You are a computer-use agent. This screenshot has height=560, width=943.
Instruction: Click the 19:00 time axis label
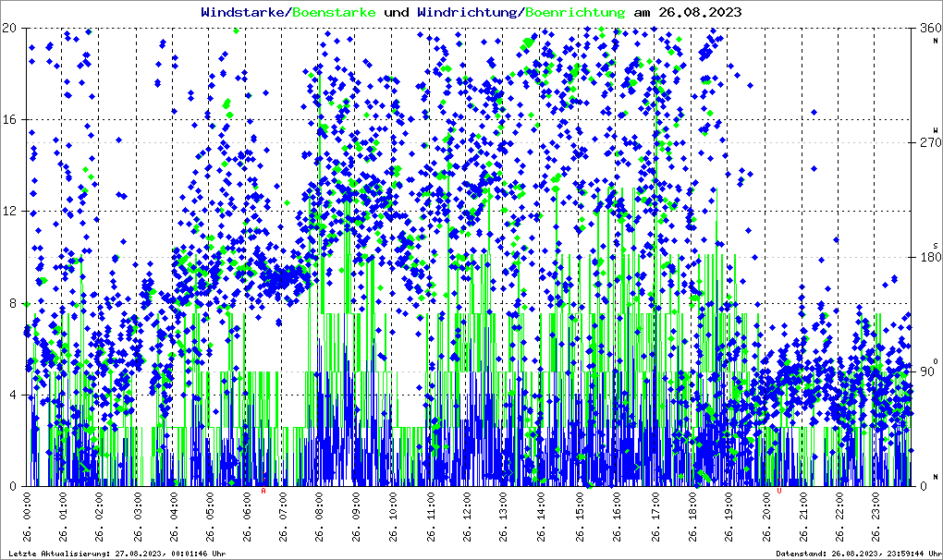point(729,517)
